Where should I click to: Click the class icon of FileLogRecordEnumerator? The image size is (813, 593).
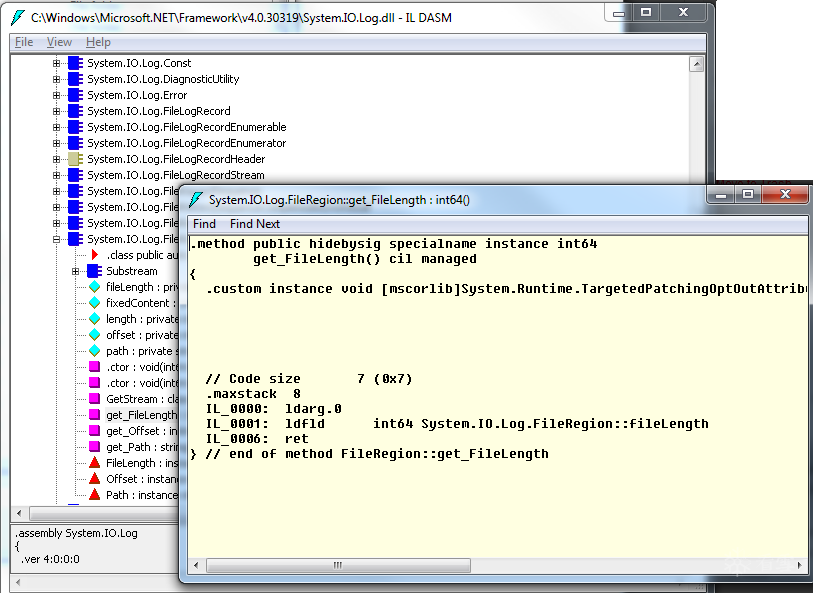click(75, 143)
